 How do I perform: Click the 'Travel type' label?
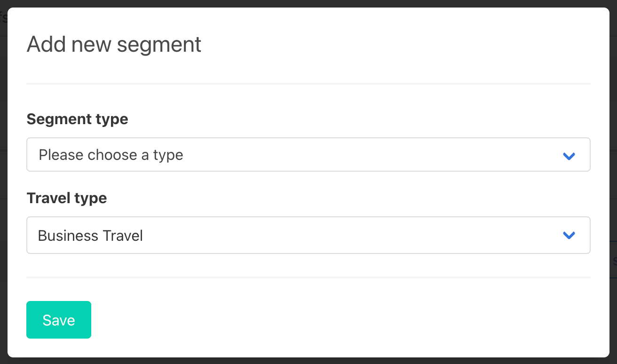point(67,198)
